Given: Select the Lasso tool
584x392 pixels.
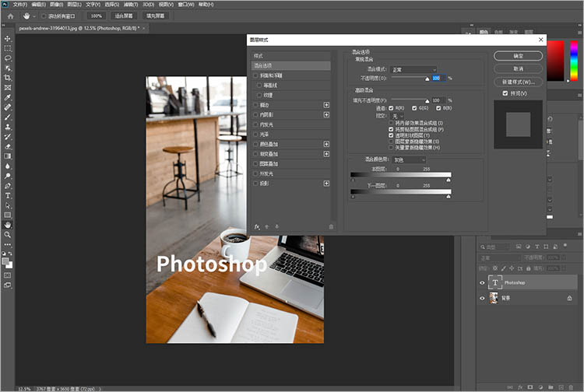Looking at the screenshot, I should [8, 58].
